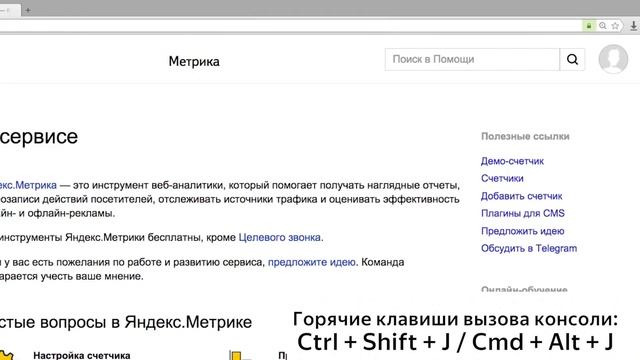
Task: Open the "Добавить счетчик" link
Action: pos(521,196)
